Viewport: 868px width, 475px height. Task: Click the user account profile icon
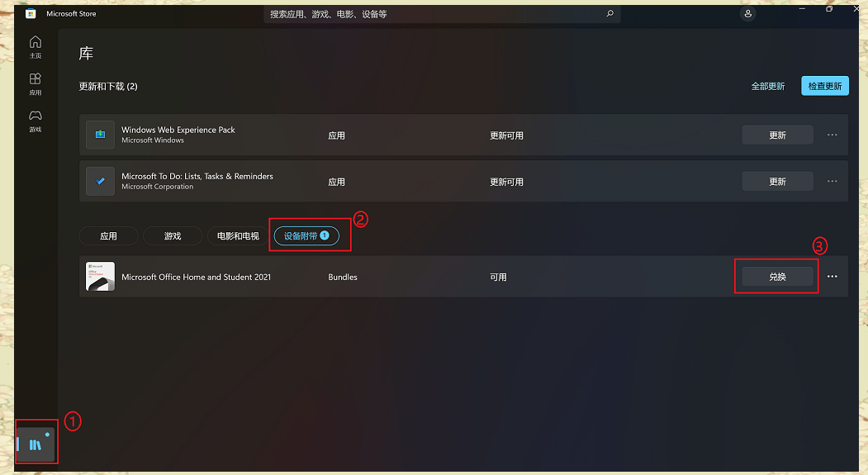coord(748,14)
